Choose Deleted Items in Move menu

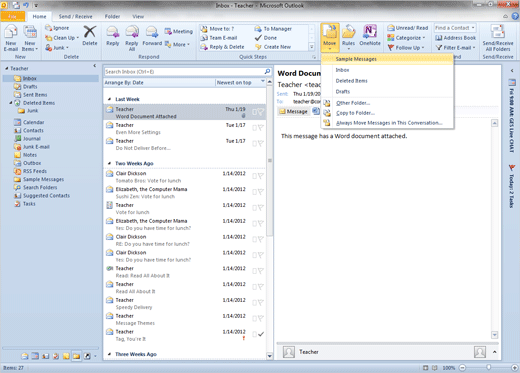click(x=387, y=81)
